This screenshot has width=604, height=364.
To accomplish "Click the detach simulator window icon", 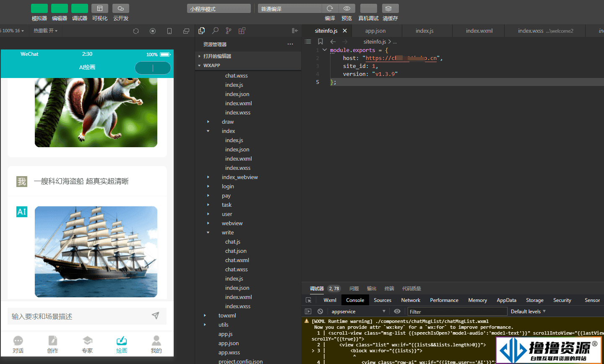I will 186,31.
